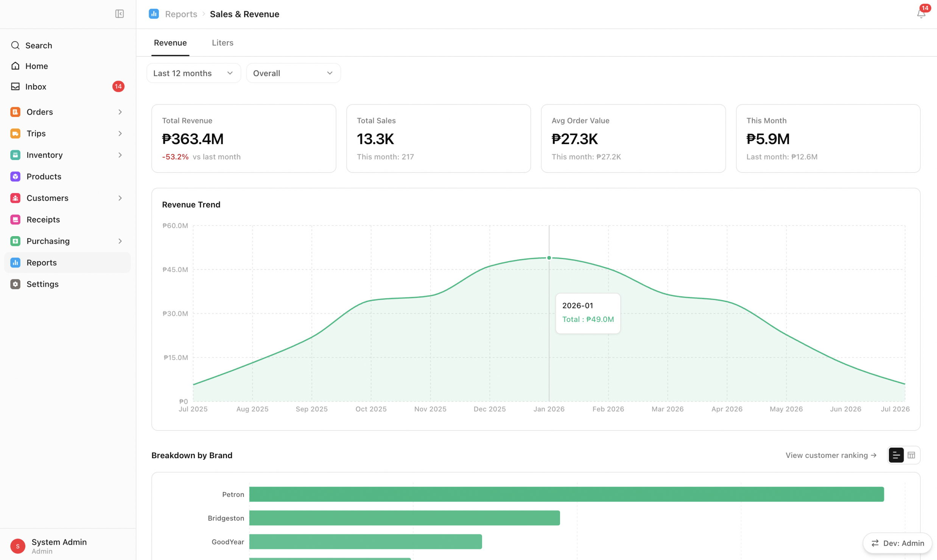Go to Reports in the breadcrumb
This screenshot has height=560, width=937.
[x=181, y=14]
